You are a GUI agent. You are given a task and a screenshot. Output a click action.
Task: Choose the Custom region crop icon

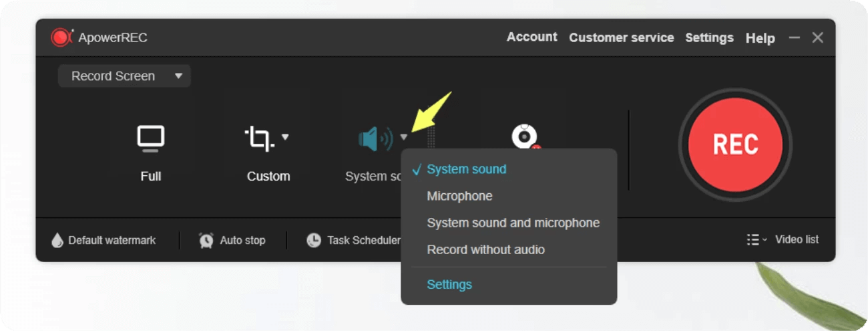point(260,138)
